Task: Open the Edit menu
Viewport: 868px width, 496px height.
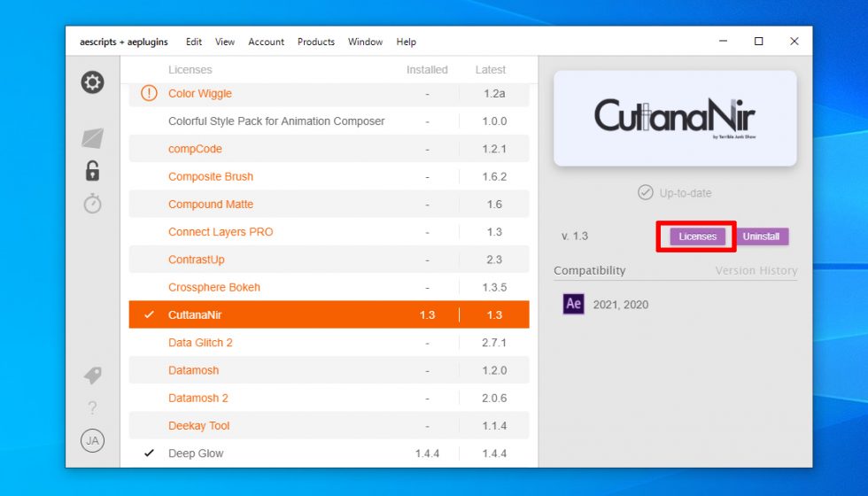Action: [194, 42]
